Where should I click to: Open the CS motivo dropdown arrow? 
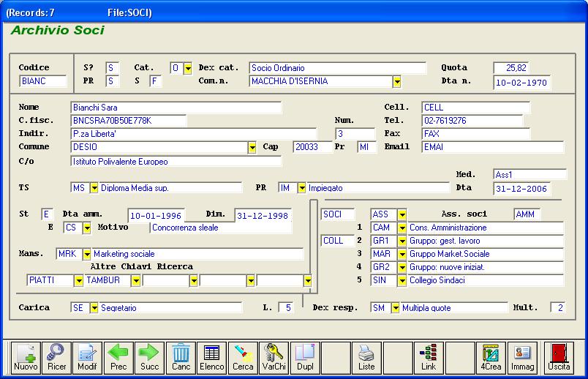click(86, 228)
